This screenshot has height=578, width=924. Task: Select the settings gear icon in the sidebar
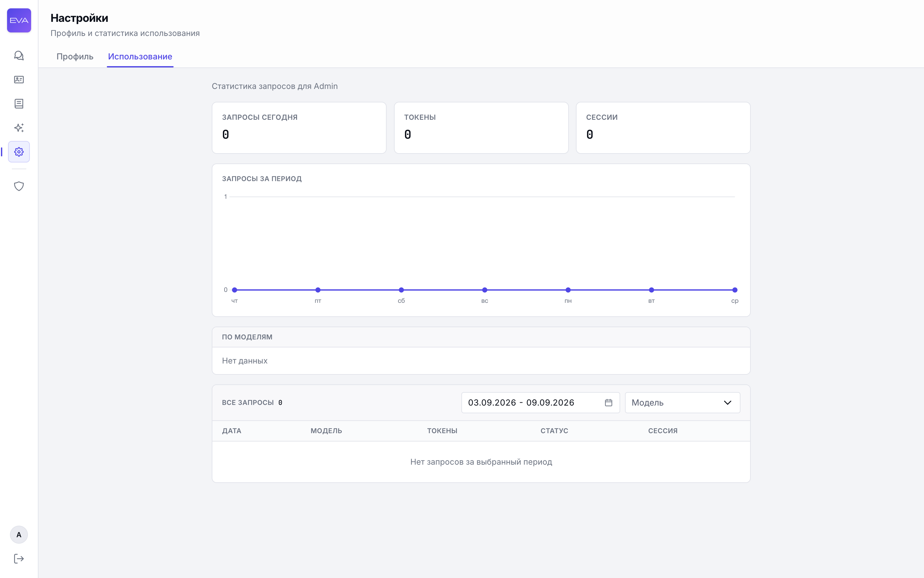pos(19,152)
